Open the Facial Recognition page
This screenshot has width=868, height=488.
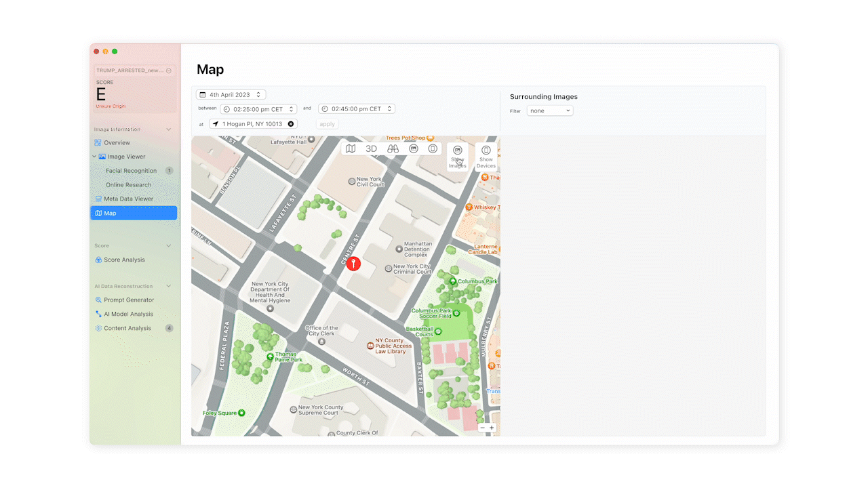(x=131, y=171)
